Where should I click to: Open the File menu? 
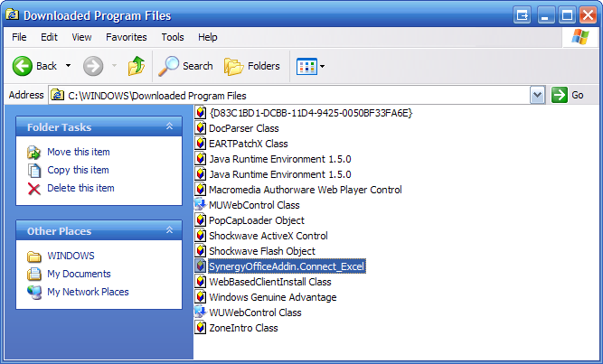[x=19, y=37]
